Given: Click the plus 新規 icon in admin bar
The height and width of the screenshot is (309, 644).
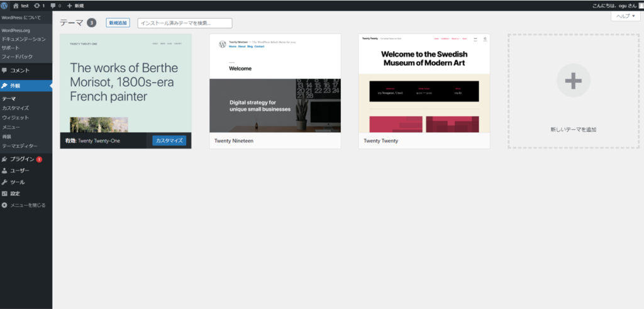Looking at the screenshot, I should tap(69, 6).
